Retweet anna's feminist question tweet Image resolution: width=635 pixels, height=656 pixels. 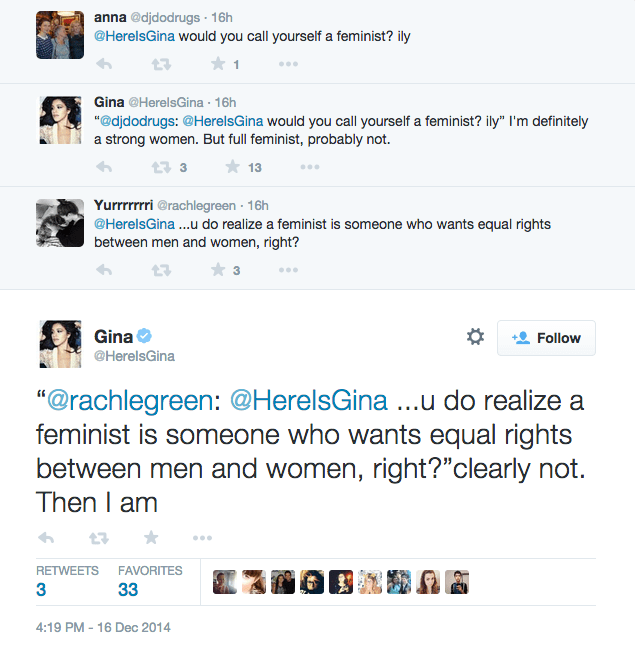(160, 65)
